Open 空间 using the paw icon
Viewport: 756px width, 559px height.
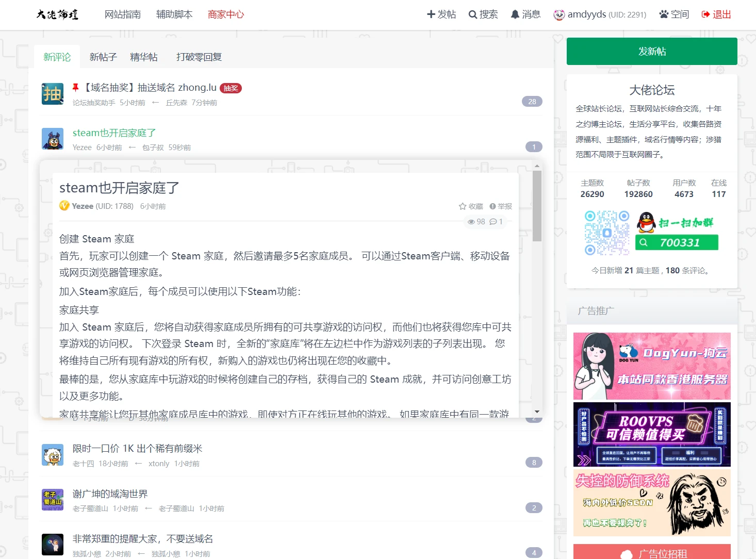[x=664, y=14]
